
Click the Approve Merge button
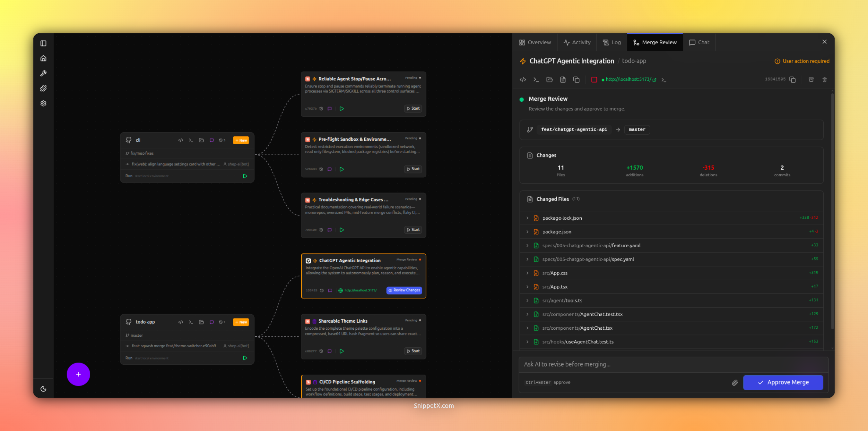coord(783,382)
